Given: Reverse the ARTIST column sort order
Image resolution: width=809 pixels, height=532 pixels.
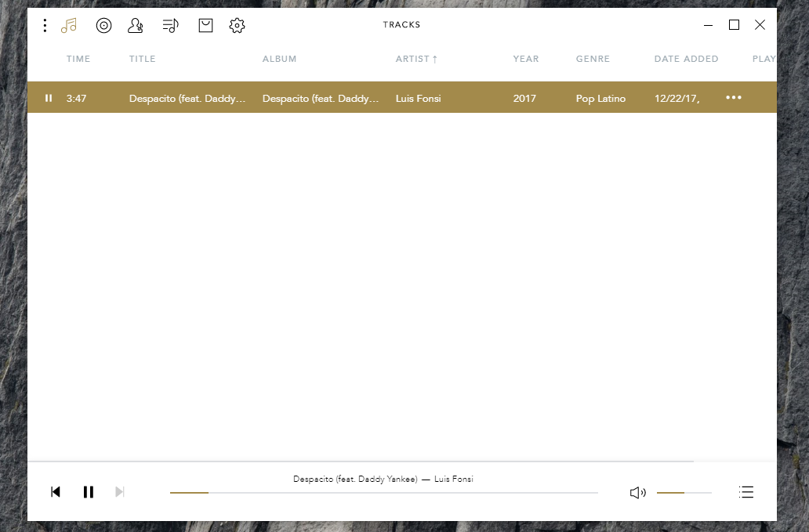Looking at the screenshot, I should [416, 59].
